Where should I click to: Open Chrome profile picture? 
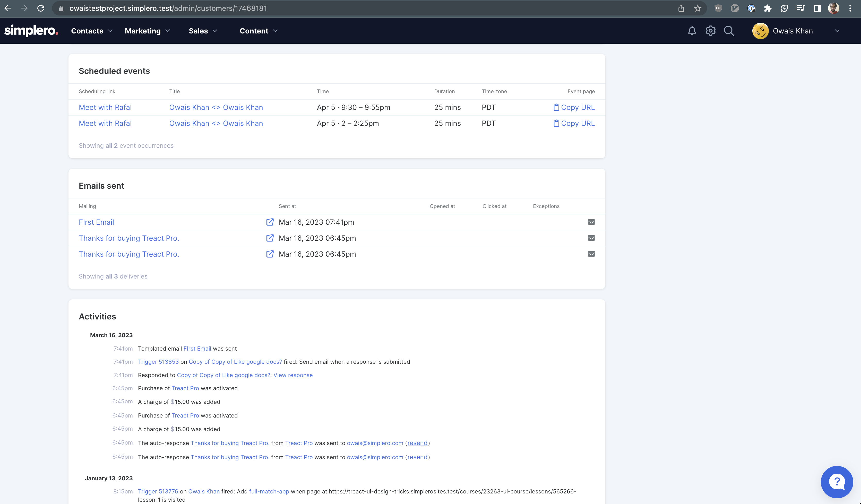point(833,8)
